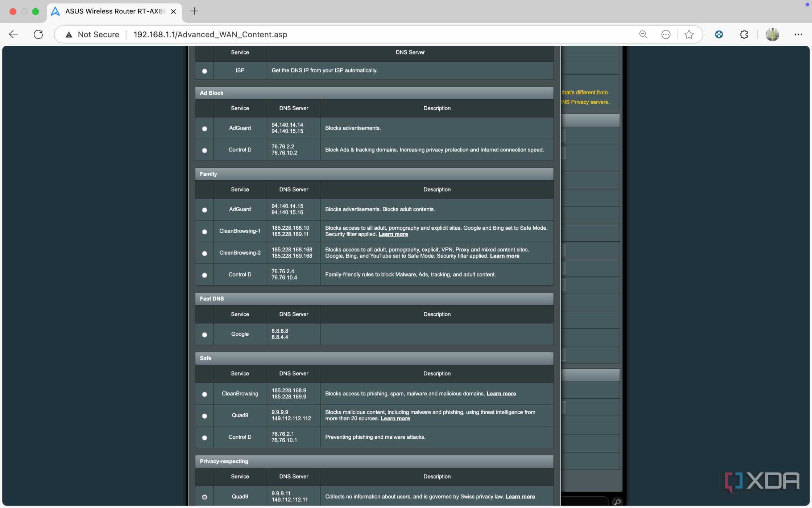Click the Family section header
The image size is (812, 508).
pos(374,174)
